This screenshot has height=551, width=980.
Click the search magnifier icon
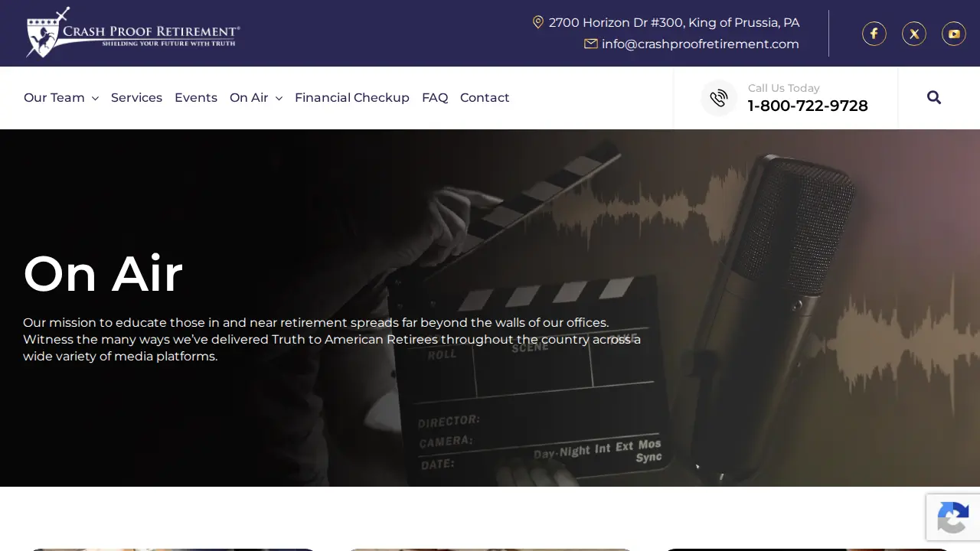point(934,97)
